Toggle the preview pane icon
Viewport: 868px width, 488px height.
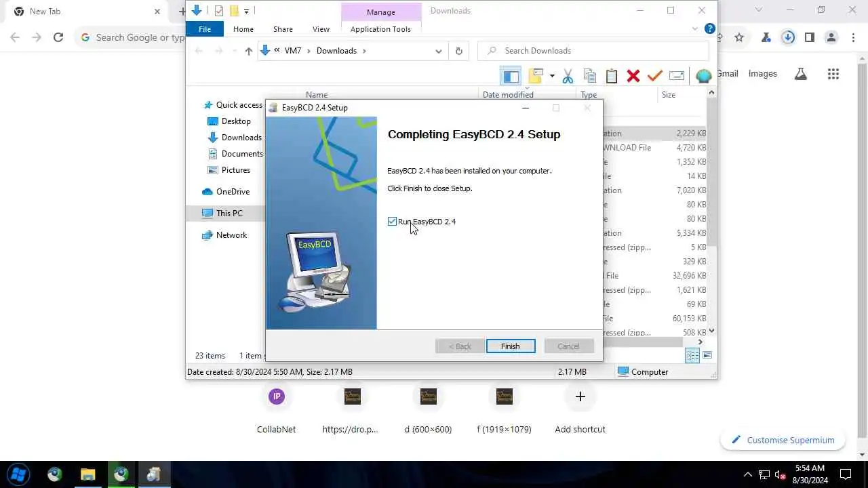tap(511, 76)
